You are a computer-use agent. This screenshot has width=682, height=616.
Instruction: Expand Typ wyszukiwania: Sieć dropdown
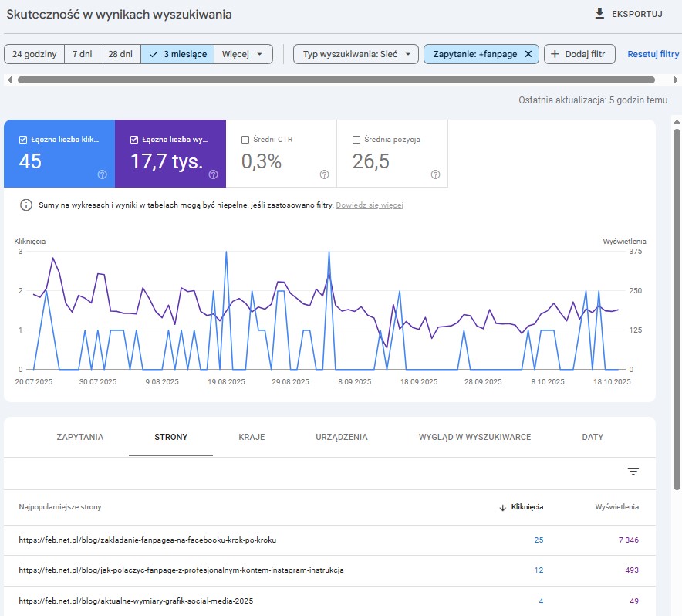click(x=356, y=54)
